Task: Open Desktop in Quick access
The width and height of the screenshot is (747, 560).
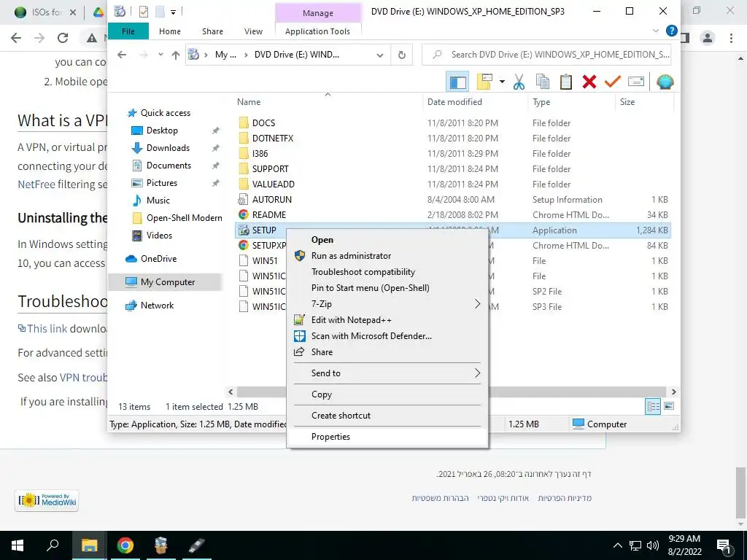Action: (x=162, y=131)
